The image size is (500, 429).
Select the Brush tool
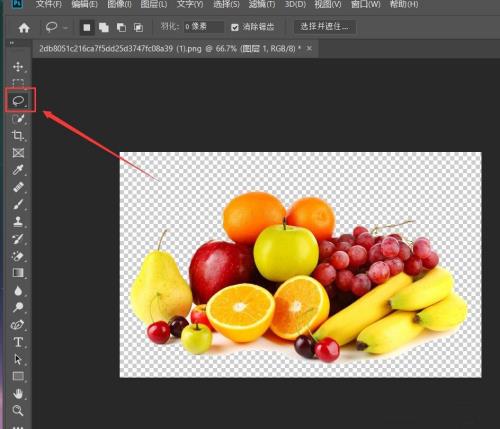point(18,204)
